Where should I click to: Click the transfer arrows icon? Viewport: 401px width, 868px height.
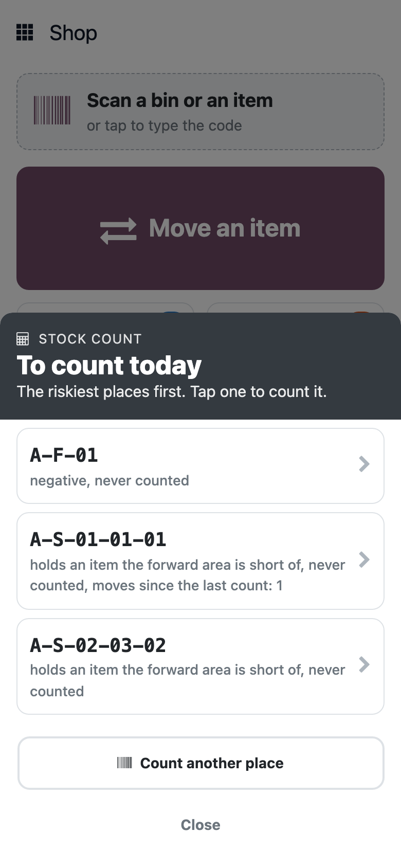[118, 230]
